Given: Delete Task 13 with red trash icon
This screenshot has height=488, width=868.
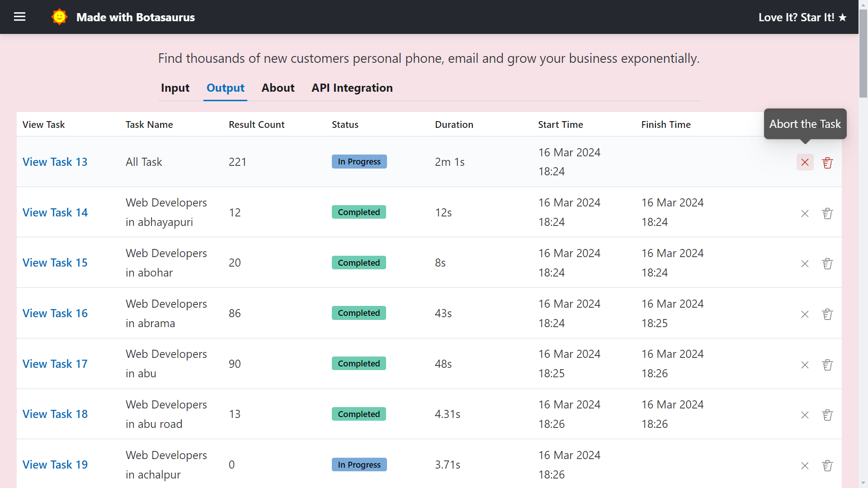Looking at the screenshot, I should [x=827, y=163].
